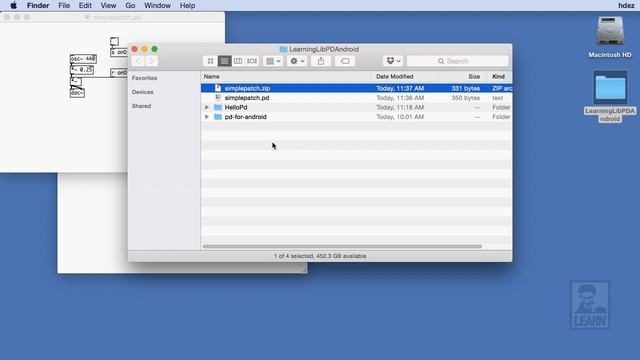
Task: Click the Share toolbar button
Action: 321,61
